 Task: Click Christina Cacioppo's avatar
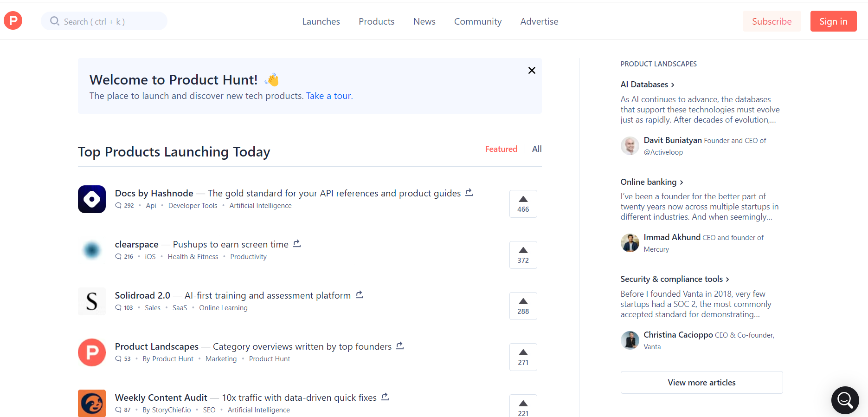tap(630, 340)
